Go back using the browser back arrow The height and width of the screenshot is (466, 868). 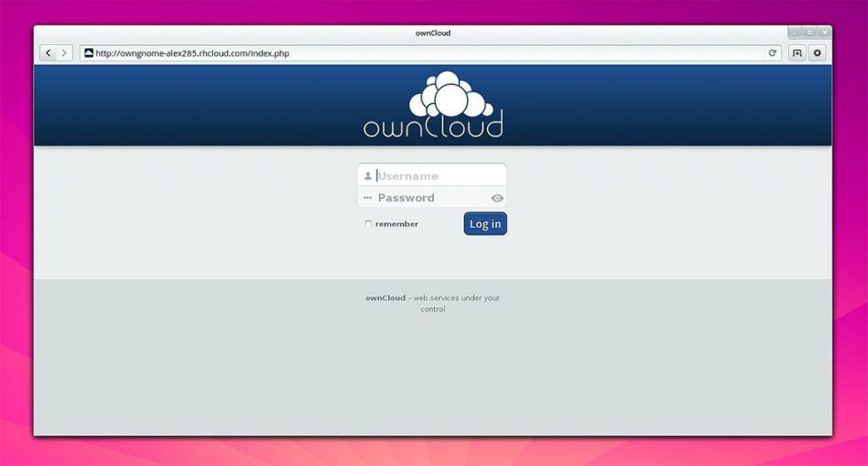pyautogui.click(x=48, y=53)
